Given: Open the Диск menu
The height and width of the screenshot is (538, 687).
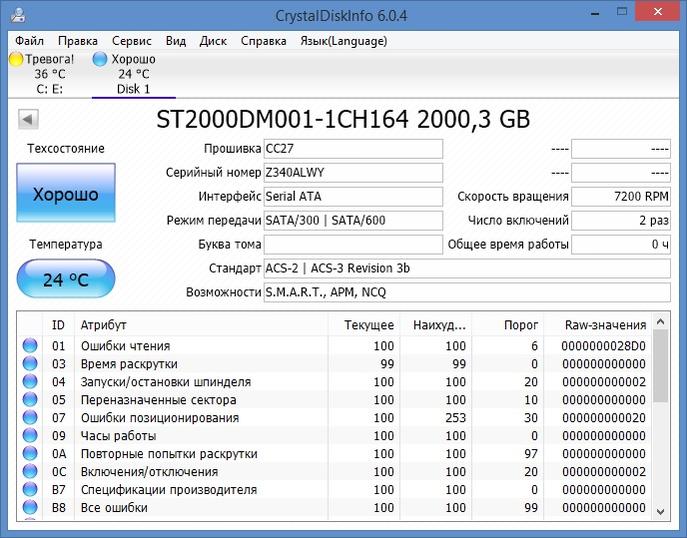Looking at the screenshot, I should coord(213,41).
